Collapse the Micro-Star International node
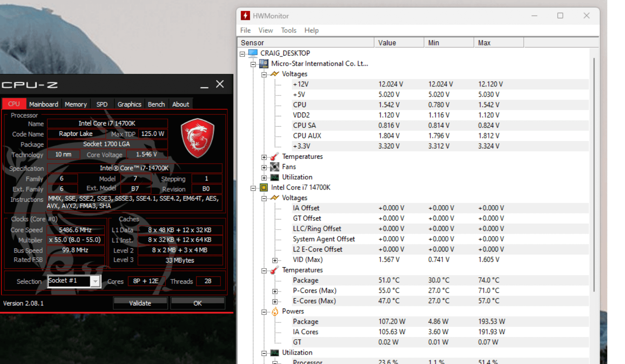The width and height of the screenshot is (625, 364). coord(253,64)
